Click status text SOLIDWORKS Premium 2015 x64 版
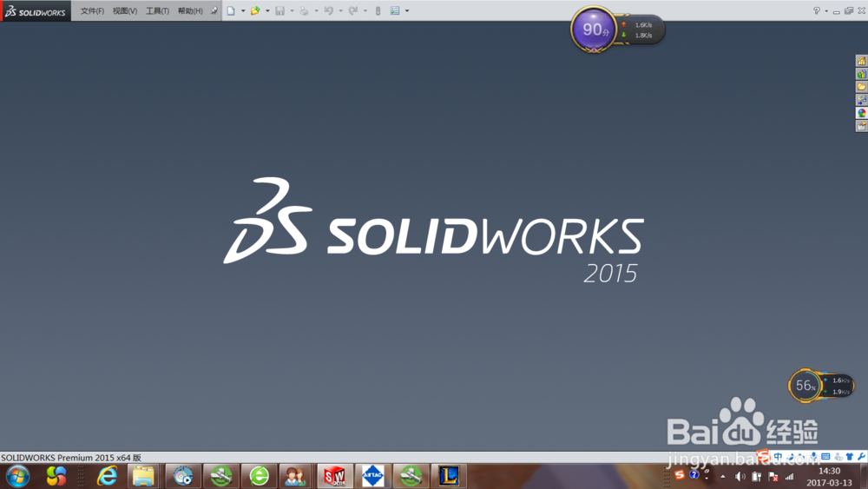The image size is (868, 489). 71,458
